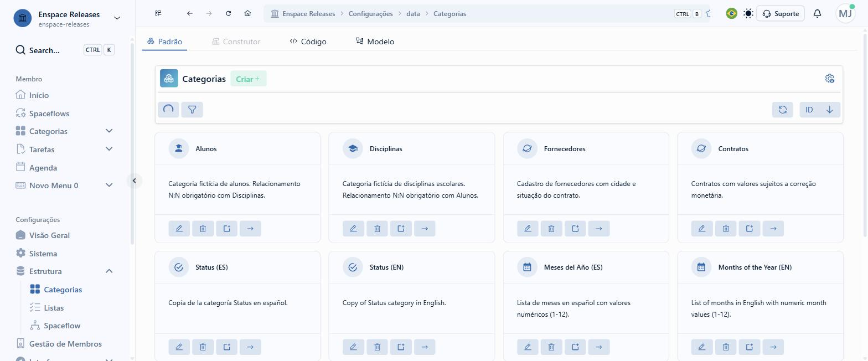Open the Suporte button
868x361 pixels.
781,14
